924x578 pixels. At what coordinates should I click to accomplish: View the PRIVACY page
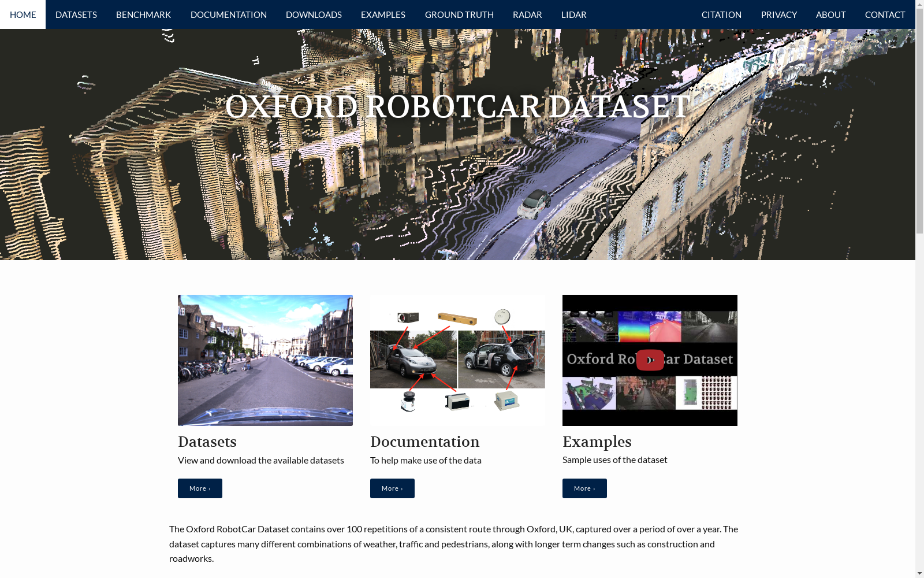(779, 14)
